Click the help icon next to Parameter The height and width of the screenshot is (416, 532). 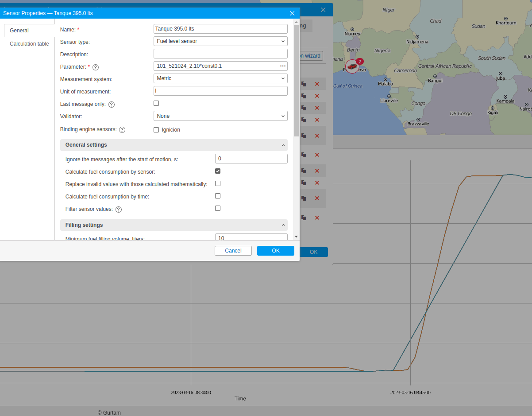(x=96, y=67)
